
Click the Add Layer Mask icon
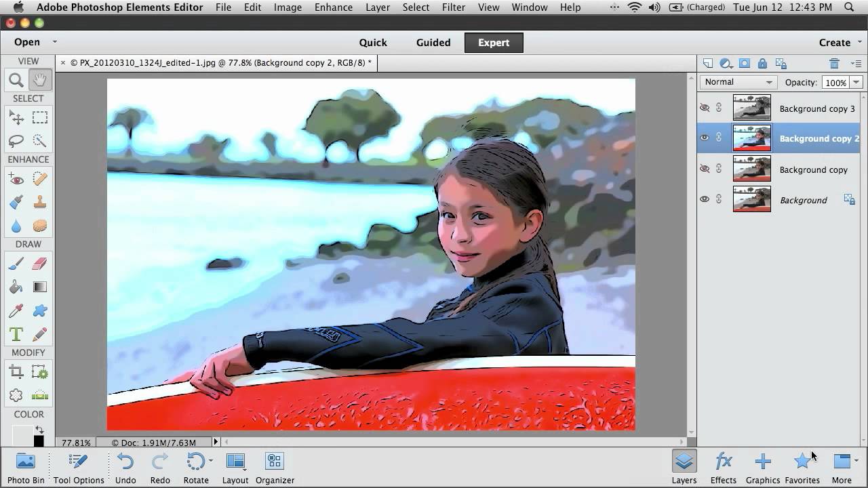[x=745, y=63]
